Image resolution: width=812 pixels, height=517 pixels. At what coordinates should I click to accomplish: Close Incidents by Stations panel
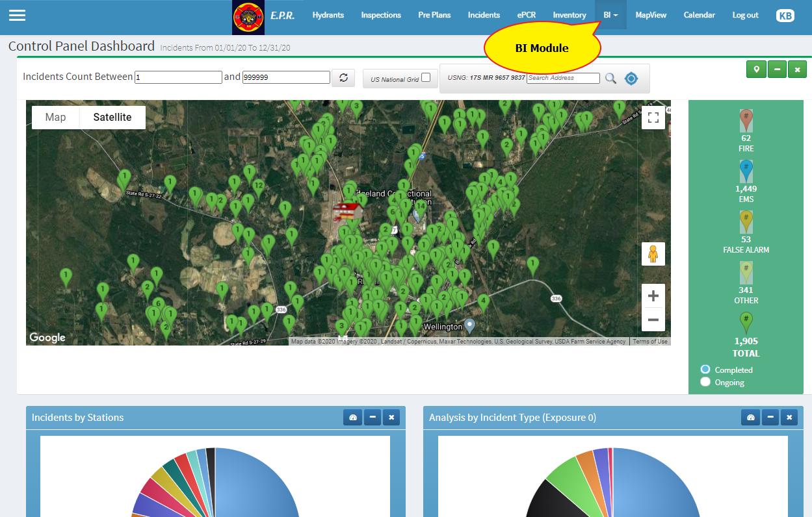[391, 418]
